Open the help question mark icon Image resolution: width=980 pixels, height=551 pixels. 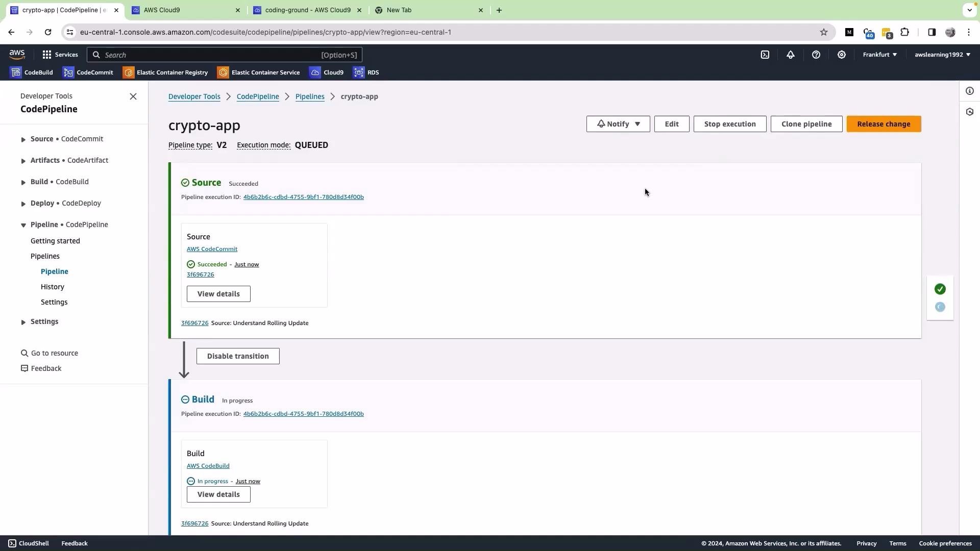[816, 55]
